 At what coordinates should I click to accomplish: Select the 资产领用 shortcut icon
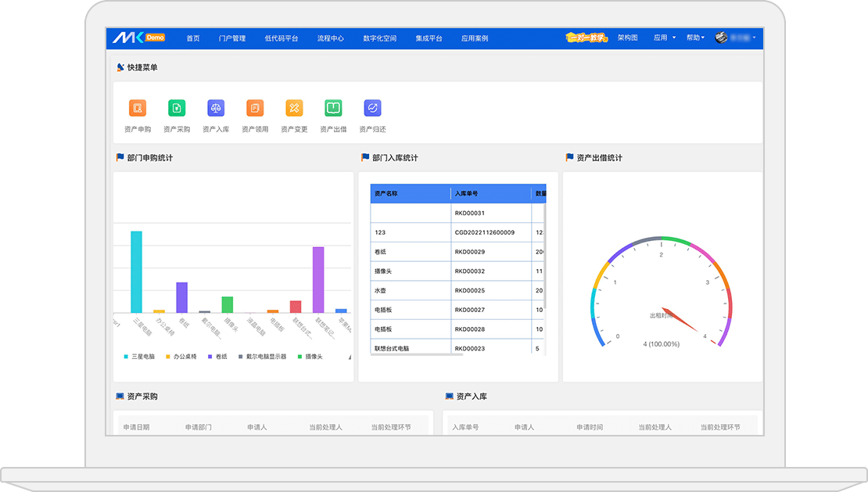pos(255,109)
